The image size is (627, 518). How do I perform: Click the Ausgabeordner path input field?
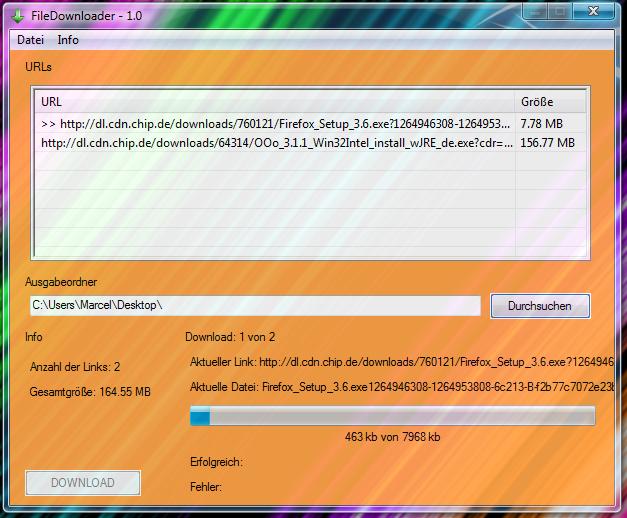click(x=255, y=305)
